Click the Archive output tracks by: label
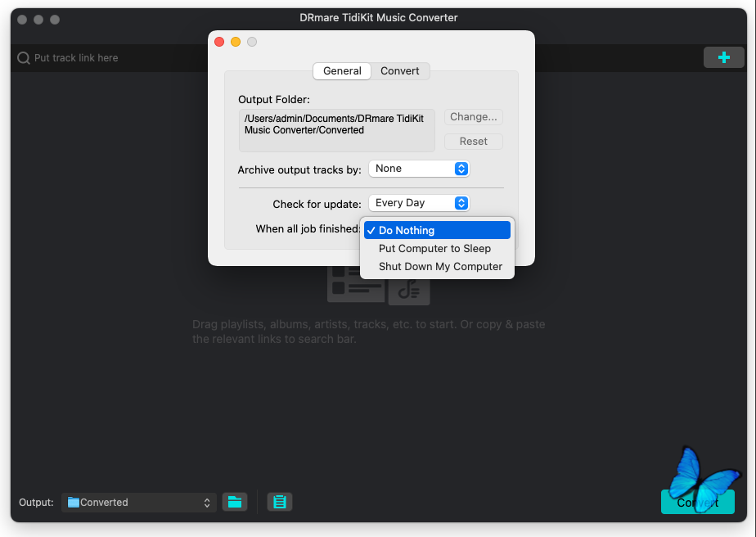The image size is (756, 537). [x=299, y=169]
